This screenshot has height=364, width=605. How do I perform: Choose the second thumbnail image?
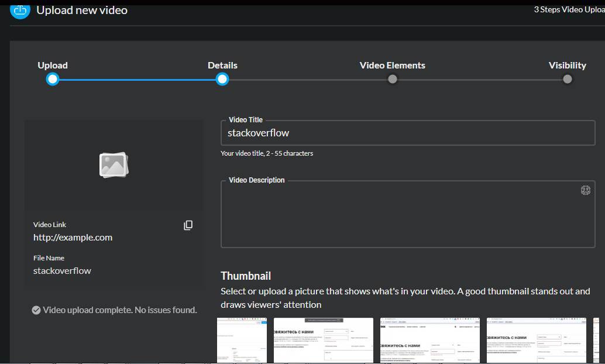pyautogui.click(x=323, y=340)
